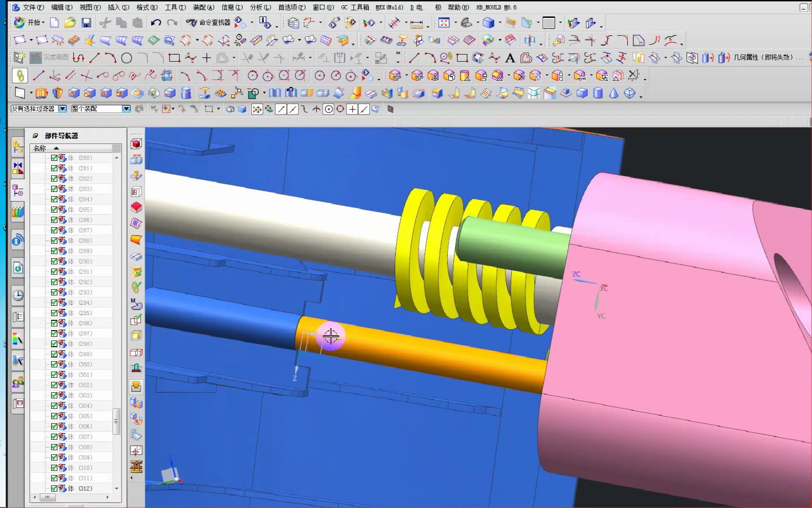Image resolution: width=812 pixels, height=508 pixels.
Task: Insert a Cone primitive
Action: pos(614,93)
